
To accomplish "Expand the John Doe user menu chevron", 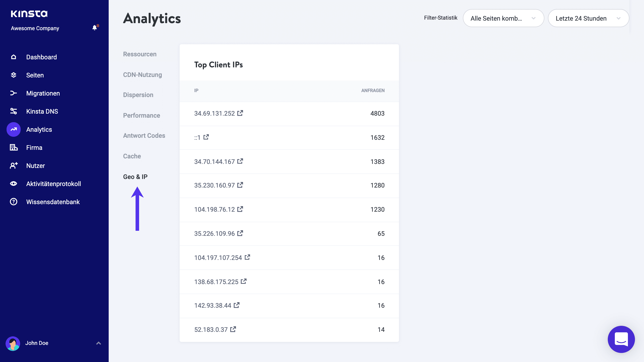I will [99, 343].
